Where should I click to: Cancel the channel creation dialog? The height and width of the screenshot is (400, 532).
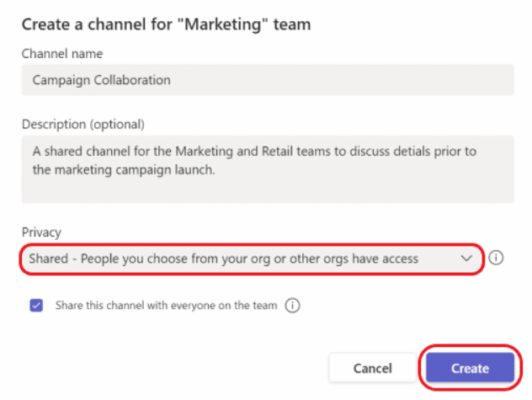click(373, 368)
